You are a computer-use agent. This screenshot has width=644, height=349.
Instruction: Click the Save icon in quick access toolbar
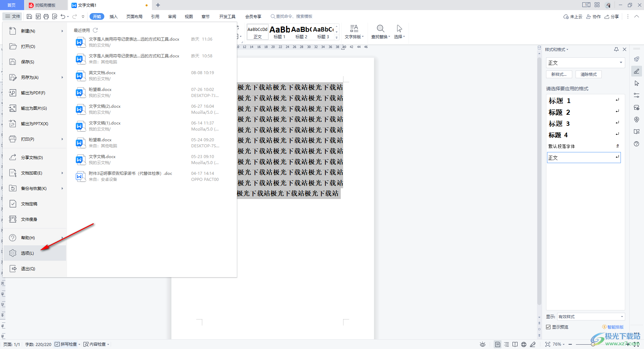coord(29,16)
